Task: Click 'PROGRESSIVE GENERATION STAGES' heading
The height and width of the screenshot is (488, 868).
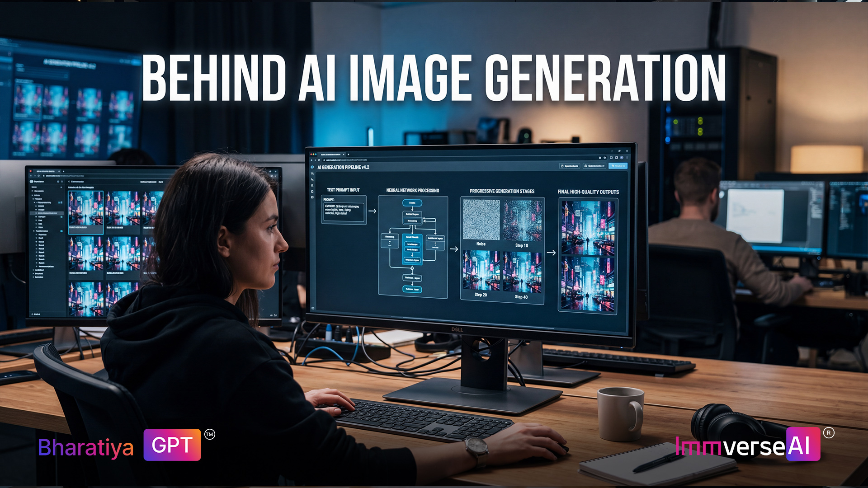Action: click(502, 191)
